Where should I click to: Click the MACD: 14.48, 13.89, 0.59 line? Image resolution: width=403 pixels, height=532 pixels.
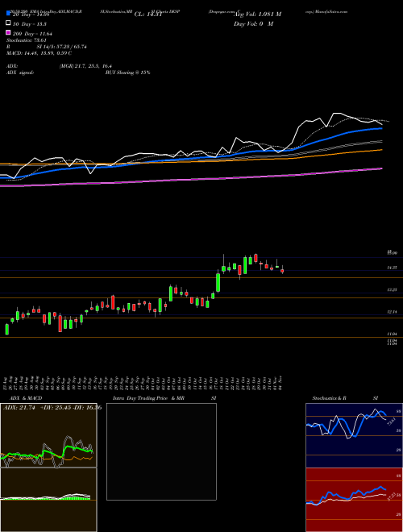pyautogui.click(x=39, y=53)
